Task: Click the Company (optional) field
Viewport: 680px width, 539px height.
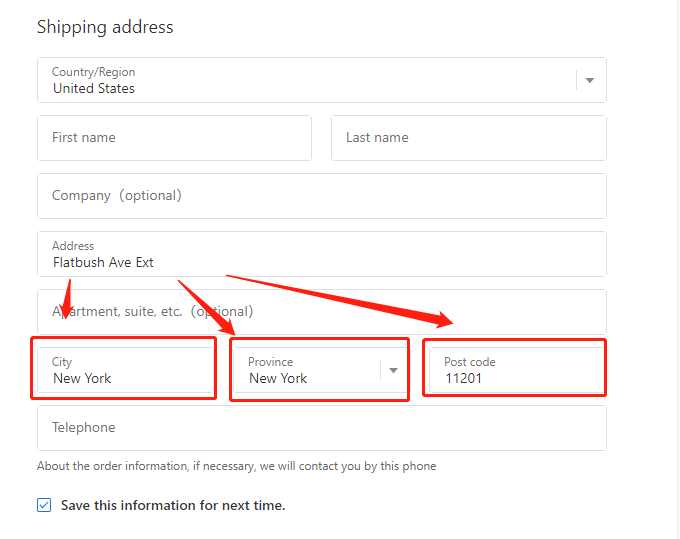Action: (x=322, y=196)
